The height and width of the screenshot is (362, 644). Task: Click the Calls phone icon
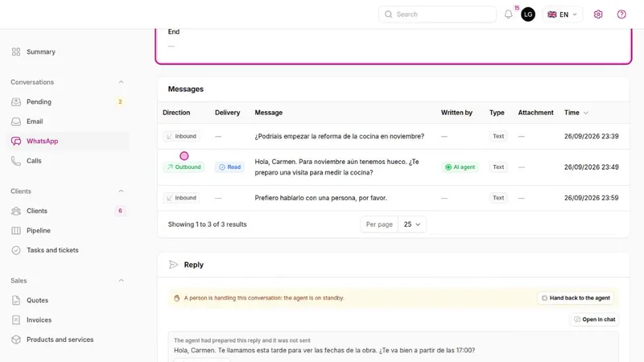click(x=16, y=161)
